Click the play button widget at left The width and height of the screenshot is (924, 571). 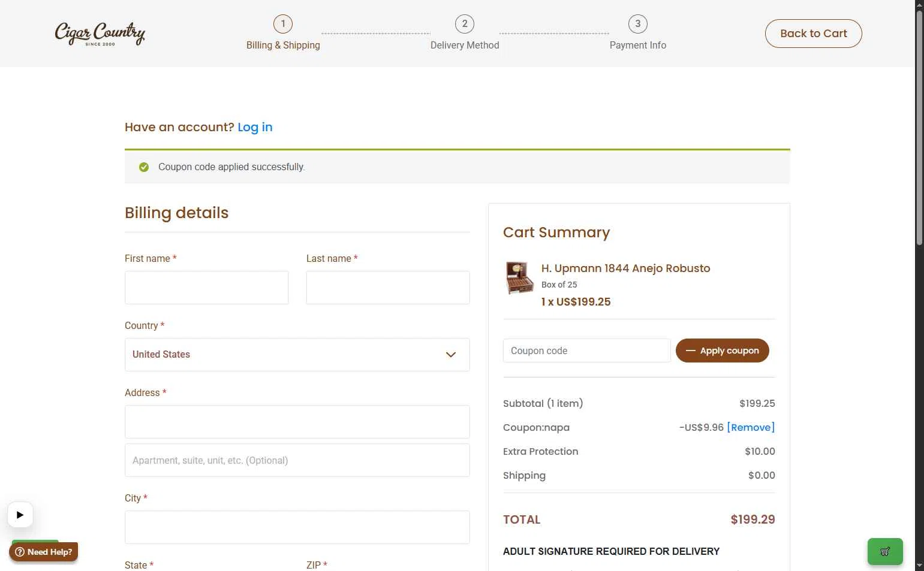[x=20, y=515]
